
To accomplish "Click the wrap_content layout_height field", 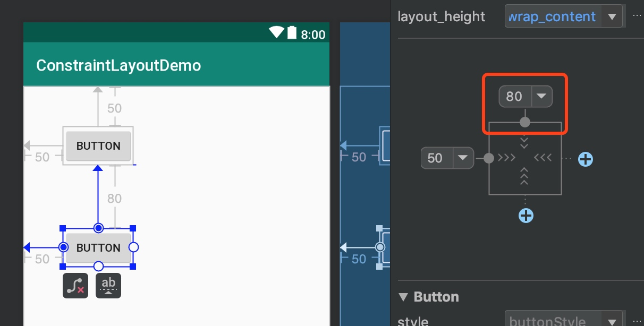I will [x=553, y=16].
